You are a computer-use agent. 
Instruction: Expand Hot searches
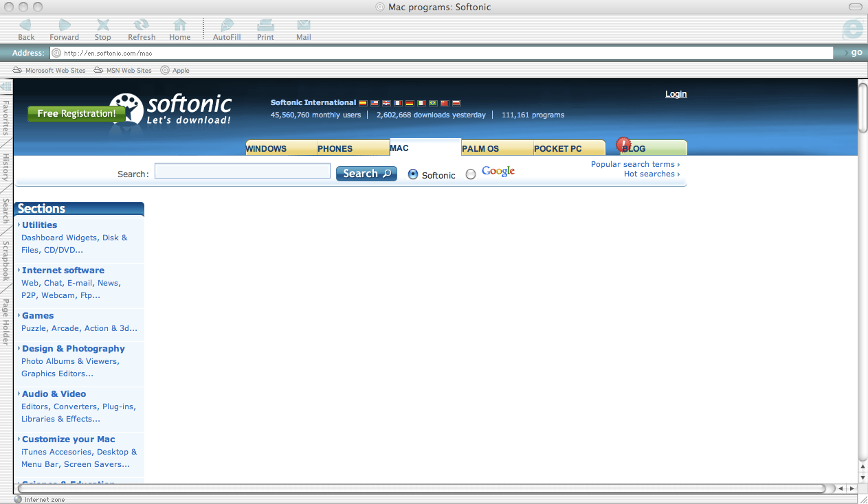[652, 174]
